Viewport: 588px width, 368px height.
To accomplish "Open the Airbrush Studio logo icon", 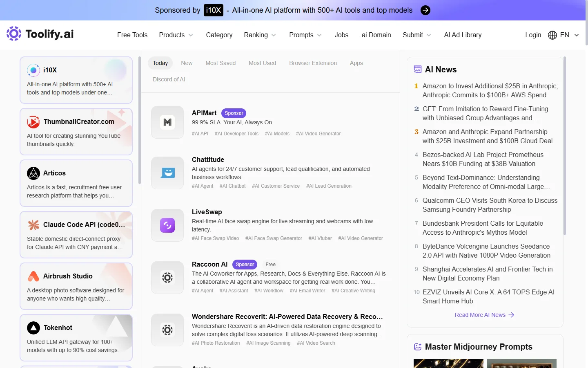I will pyautogui.click(x=33, y=276).
